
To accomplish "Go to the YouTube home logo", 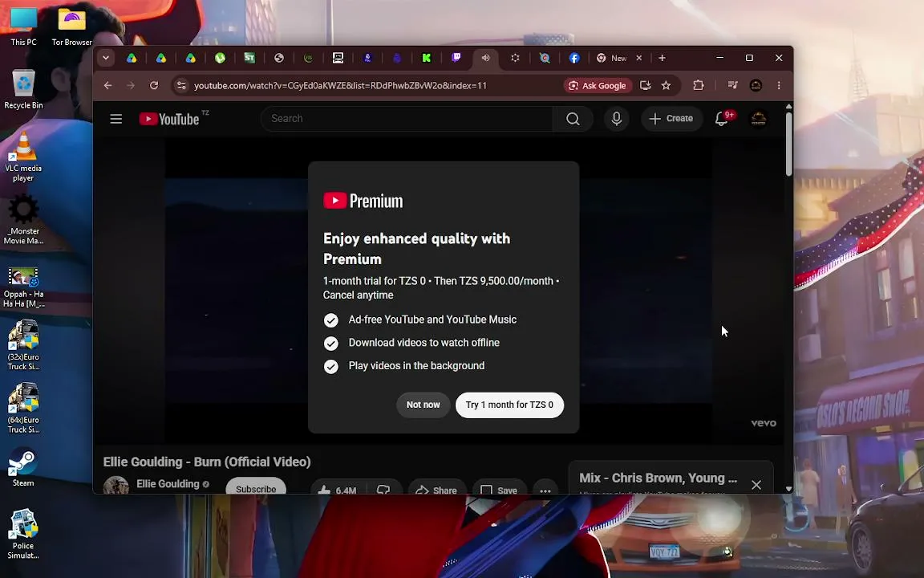I will (x=169, y=119).
